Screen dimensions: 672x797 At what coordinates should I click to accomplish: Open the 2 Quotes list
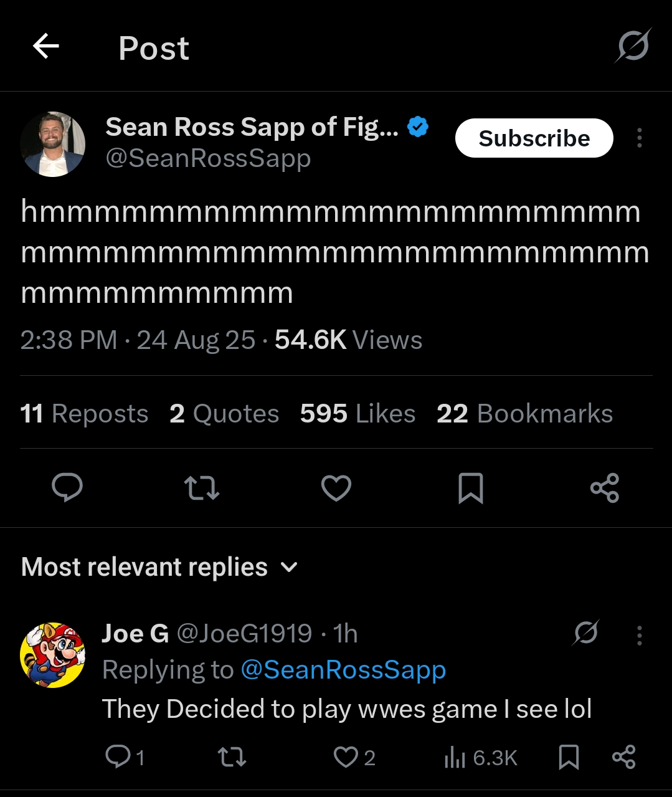[x=224, y=414]
